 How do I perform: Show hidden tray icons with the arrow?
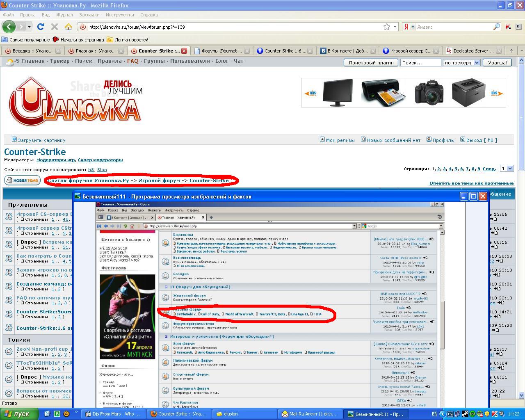point(443,414)
